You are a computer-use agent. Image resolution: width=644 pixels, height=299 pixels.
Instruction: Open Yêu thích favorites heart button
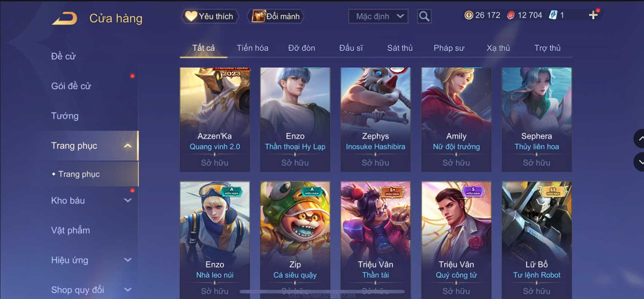coord(210,16)
